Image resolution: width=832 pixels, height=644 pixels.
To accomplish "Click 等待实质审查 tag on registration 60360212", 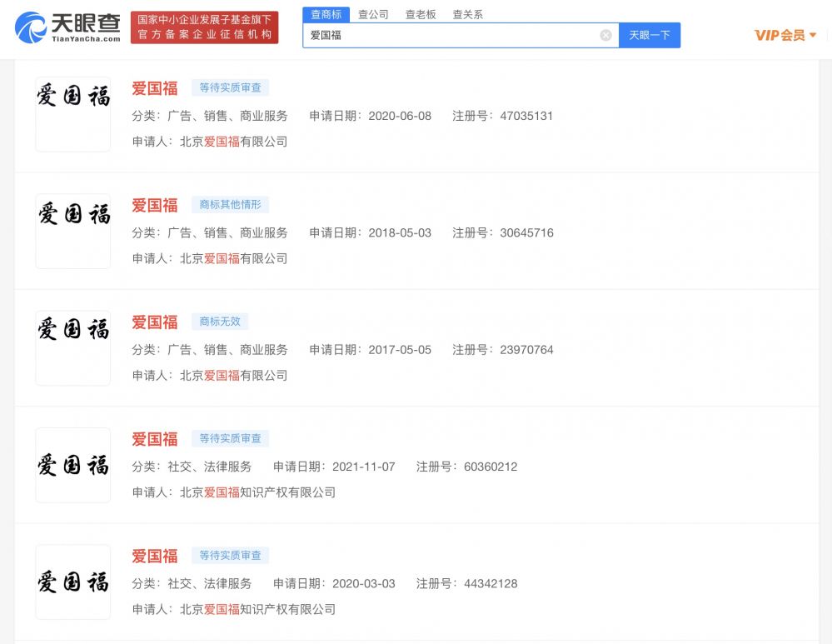I will [230, 438].
